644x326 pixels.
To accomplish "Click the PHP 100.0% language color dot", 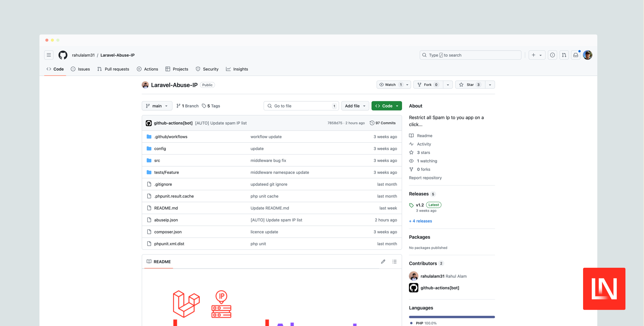I will [x=411, y=323].
